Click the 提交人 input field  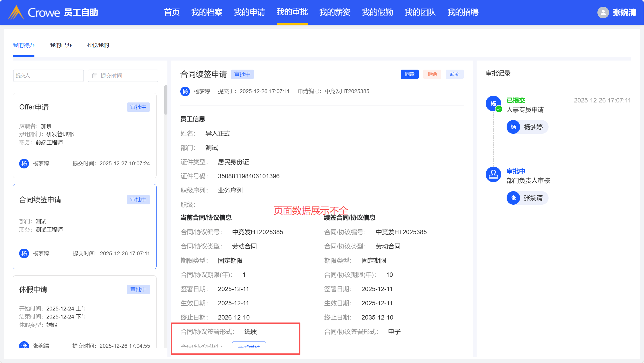click(x=48, y=76)
